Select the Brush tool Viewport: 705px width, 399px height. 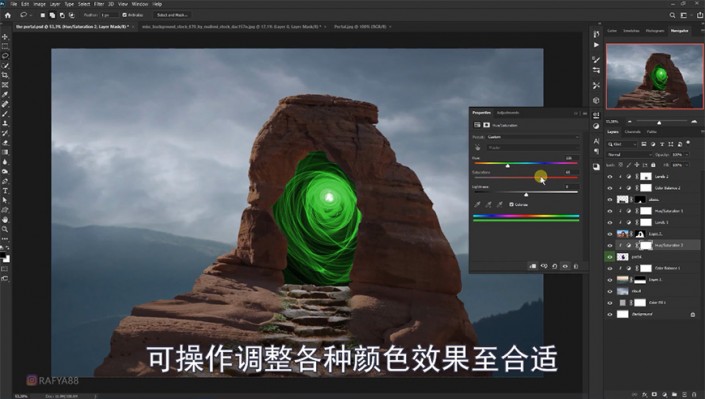pyautogui.click(x=5, y=113)
